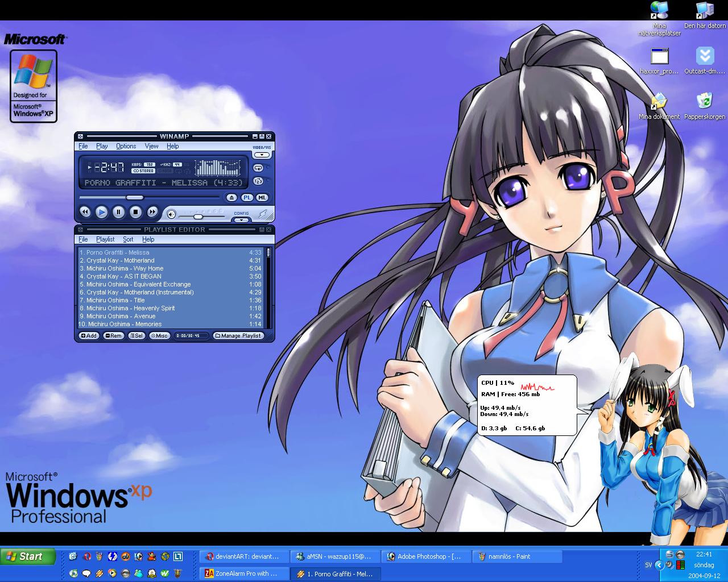Click the Winamp eject/open file icon
Screen dimensions: 728x582
(x=231, y=198)
